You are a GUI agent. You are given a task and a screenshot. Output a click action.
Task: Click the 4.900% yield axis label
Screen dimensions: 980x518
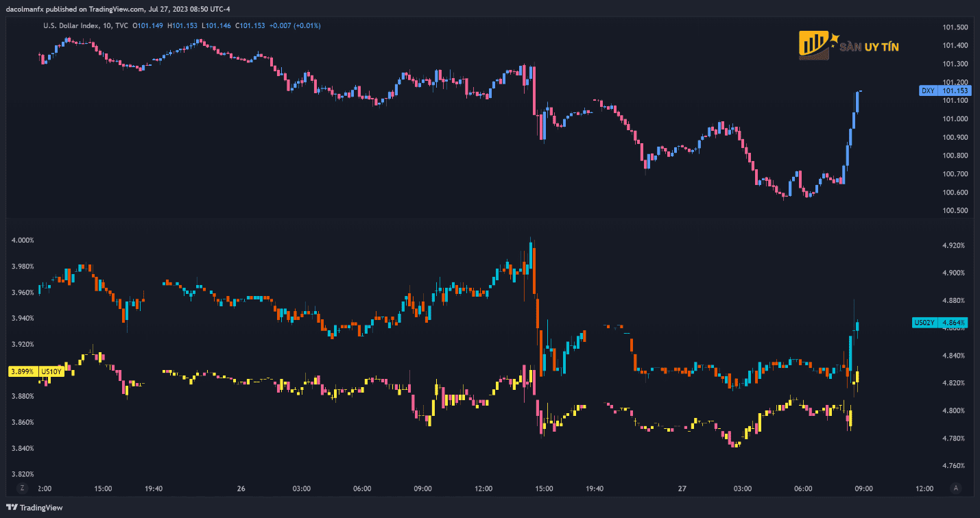pyautogui.click(x=954, y=273)
